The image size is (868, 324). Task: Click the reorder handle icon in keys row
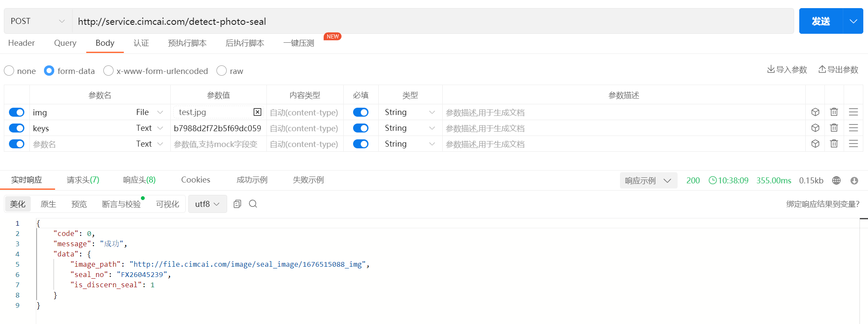[x=853, y=128]
